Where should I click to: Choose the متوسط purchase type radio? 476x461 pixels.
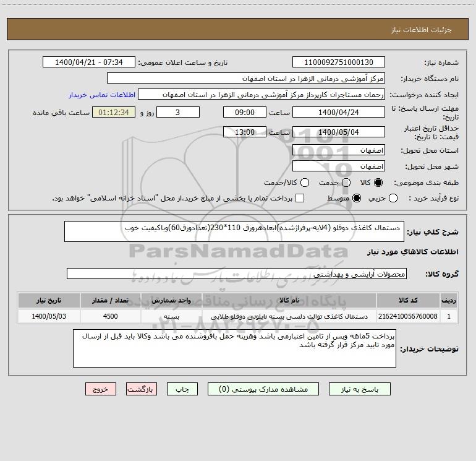(x=357, y=198)
